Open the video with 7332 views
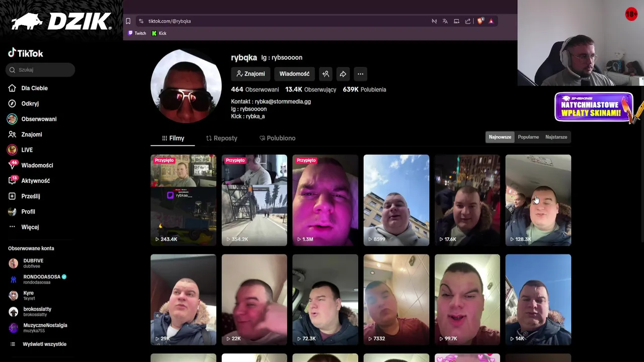The image size is (644, 362). pos(396,300)
